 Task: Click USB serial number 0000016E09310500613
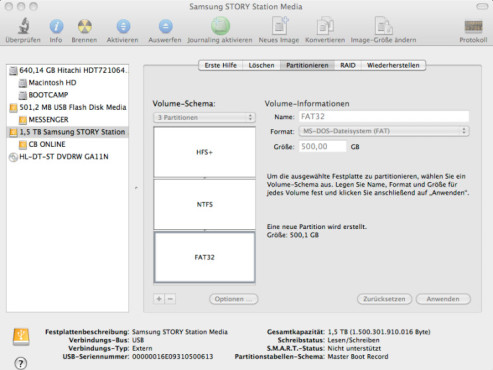[x=173, y=357]
